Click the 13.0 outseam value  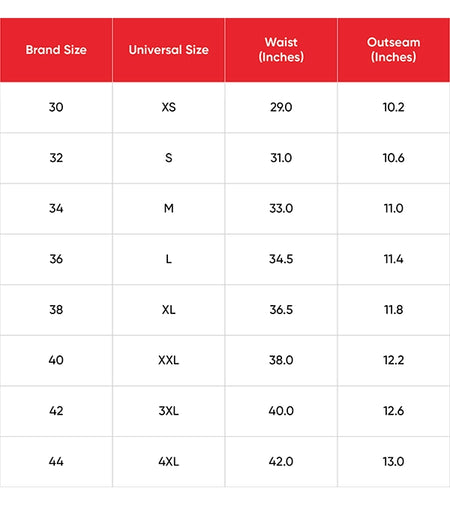point(394,462)
